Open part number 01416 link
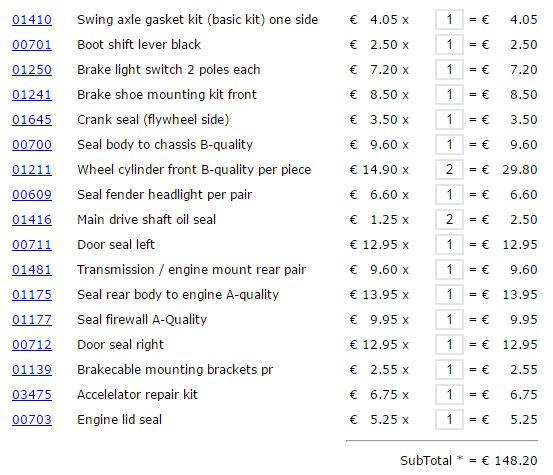Viewport: 553px width, 475px height. (32, 220)
